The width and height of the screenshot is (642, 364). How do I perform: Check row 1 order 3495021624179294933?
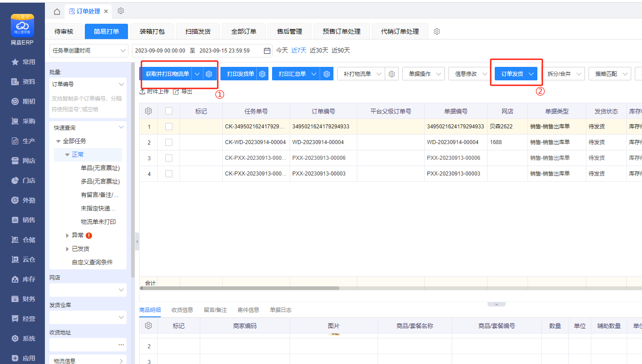coord(169,127)
